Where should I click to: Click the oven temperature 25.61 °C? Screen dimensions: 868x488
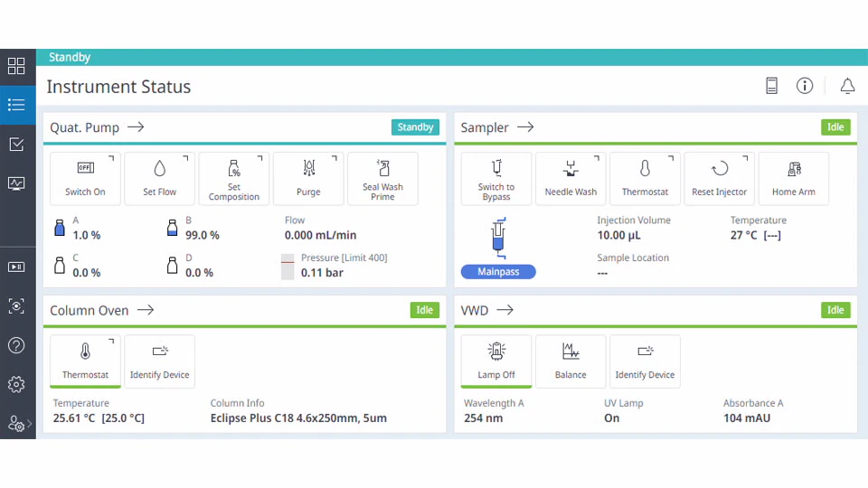point(74,418)
